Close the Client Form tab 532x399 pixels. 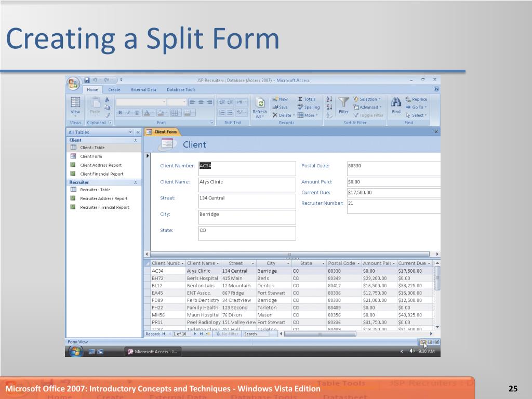[x=436, y=131]
